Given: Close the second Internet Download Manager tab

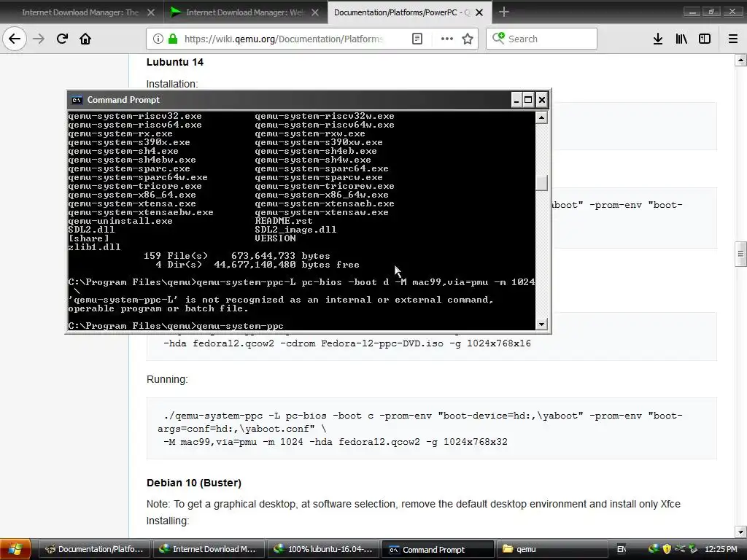Looking at the screenshot, I should point(315,12).
